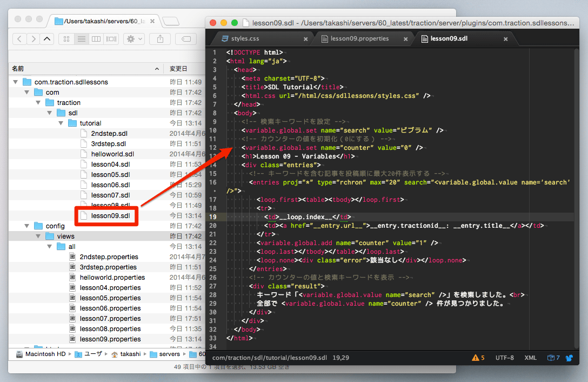The height and width of the screenshot is (382, 588).
Task: Click the back navigation arrow in file browser
Action: coord(19,39)
